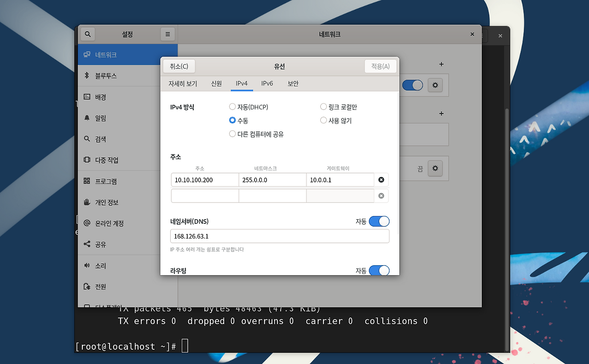Open 다중 작업 settings in sidebar
This screenshot has width=589, height=364.
pos(127,160)
